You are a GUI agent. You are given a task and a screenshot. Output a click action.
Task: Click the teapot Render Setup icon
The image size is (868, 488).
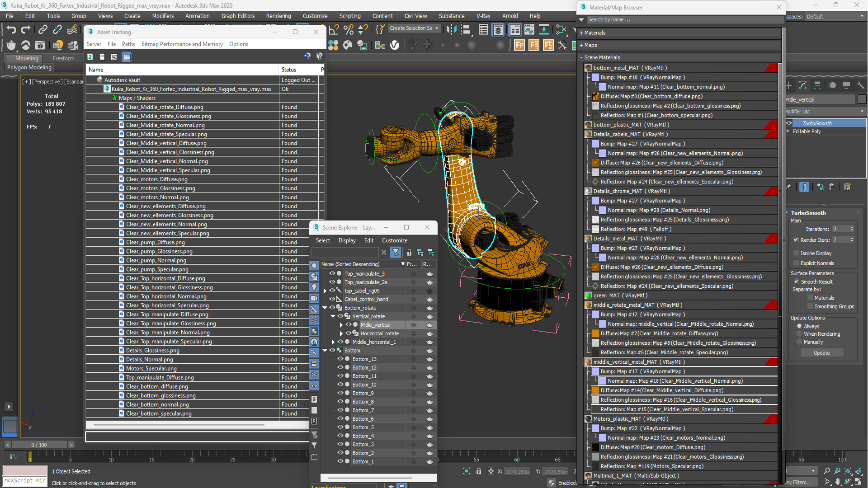[11, 45]
